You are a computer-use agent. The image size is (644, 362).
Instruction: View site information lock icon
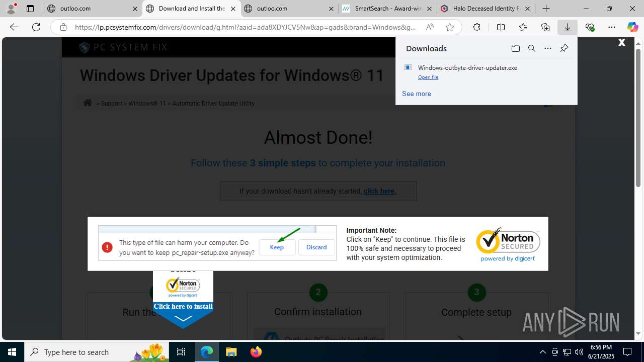[63, 27]
